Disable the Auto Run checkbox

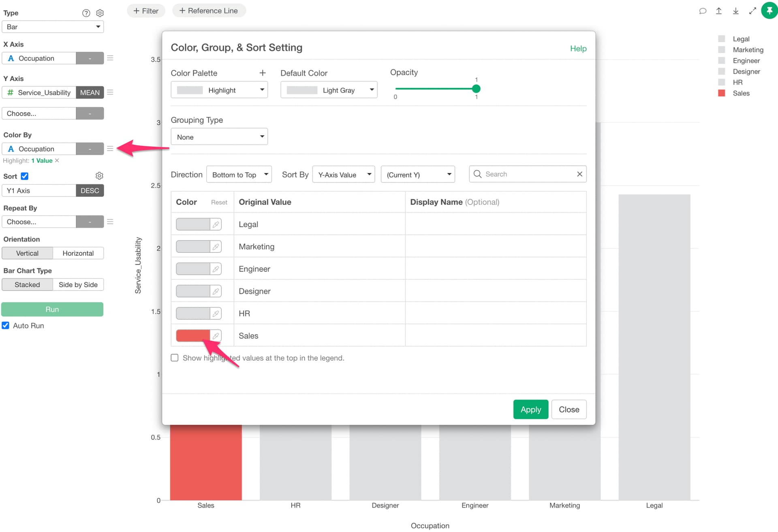tap(6, 325)
